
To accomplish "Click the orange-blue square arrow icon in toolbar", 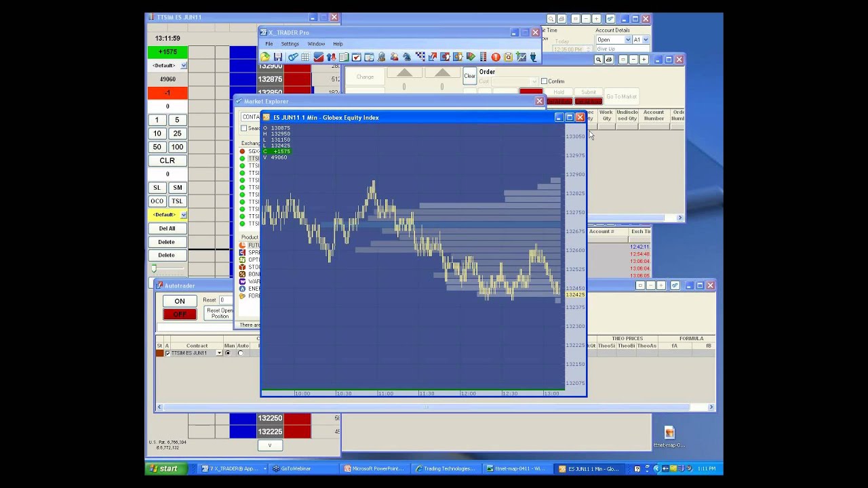I will 458,57.
